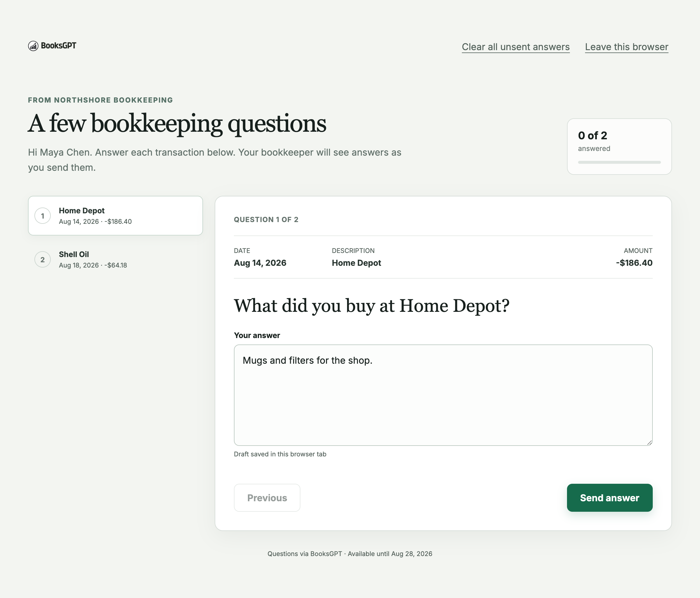Click the Aug 14, 2026 date value
This screenshot has width=700, height=598.
point(260,263)
